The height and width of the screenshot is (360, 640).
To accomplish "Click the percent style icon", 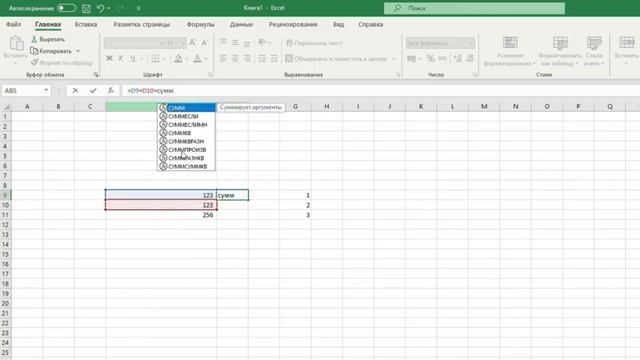I will click(x=431, y=59).
